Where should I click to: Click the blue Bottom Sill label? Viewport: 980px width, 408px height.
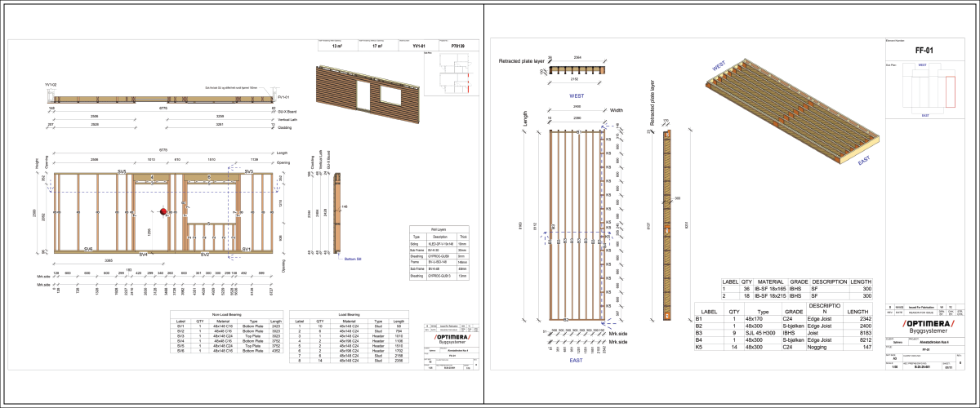tap(353, 258)
